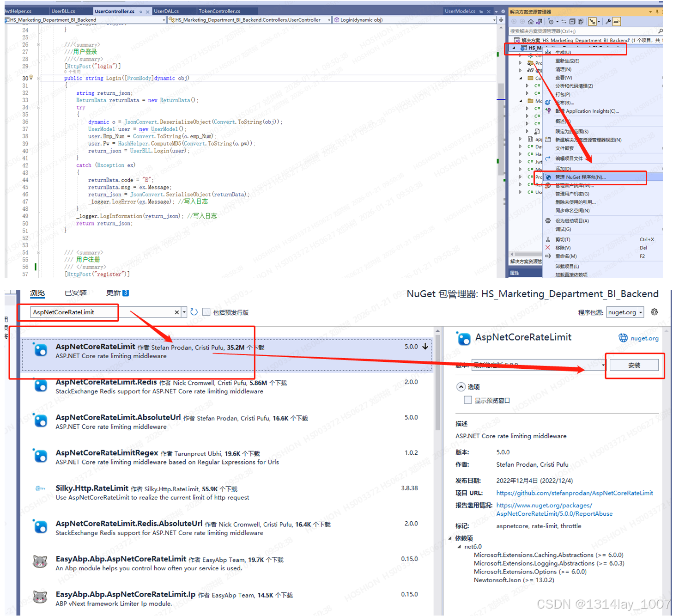Click the quick action lightbulb on line 30
The width and height of the screenshot is (673, 616).
(x=31, y=77)
